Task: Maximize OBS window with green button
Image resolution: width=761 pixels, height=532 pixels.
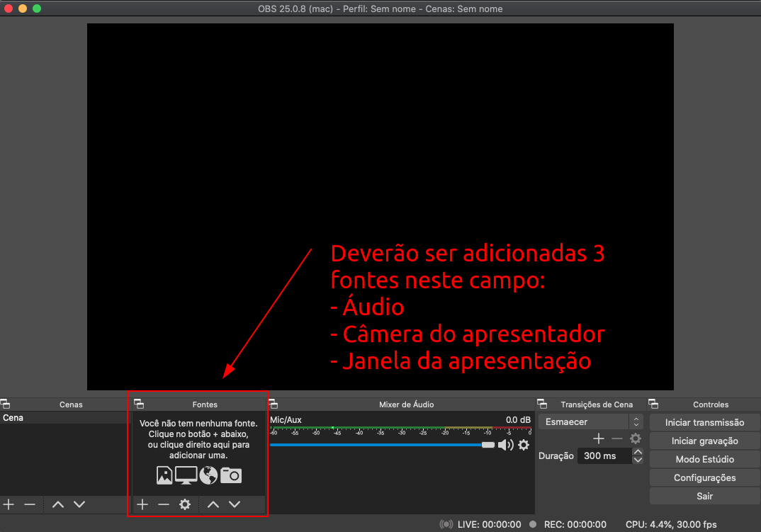Action: click(x=37, y=9)
